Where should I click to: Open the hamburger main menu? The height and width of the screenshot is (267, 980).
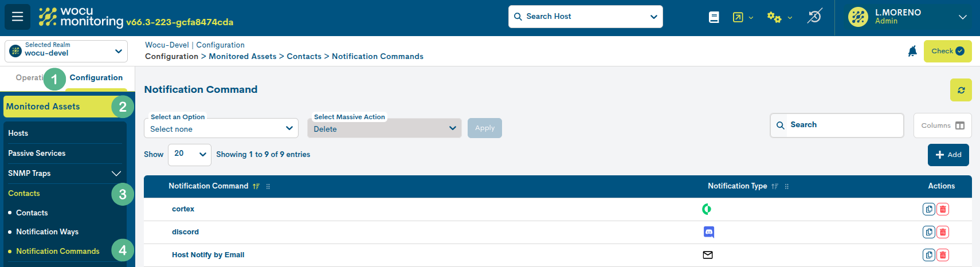[x=17, y=17]
